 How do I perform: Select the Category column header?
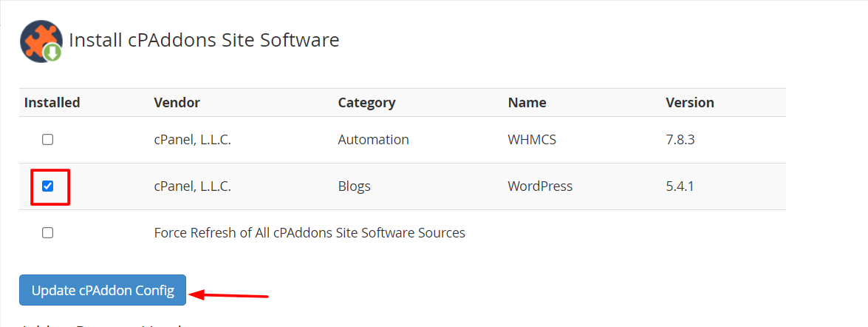coord(366,103)
